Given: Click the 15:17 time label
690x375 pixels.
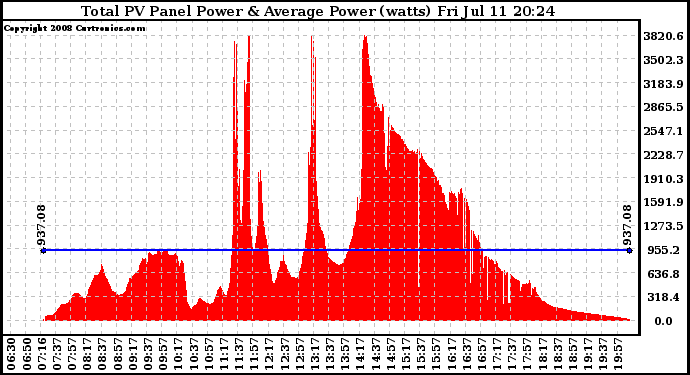Looking at the screenshot, I should [x=407, y=354].
